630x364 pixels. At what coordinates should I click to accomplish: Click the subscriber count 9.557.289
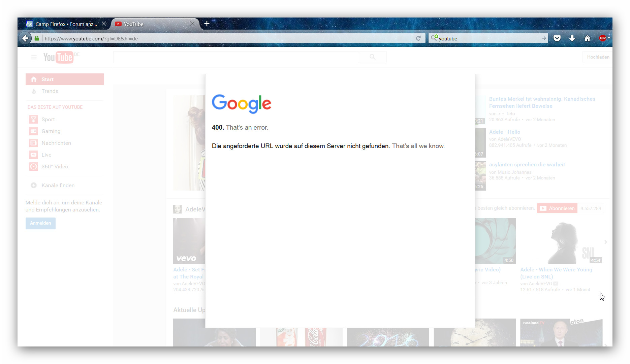pyautogui.click(x=591, y=208)
